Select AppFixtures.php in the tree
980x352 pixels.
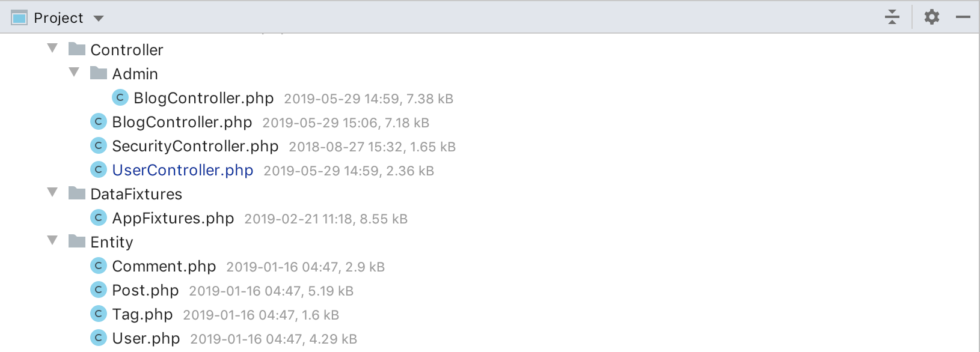173,218
